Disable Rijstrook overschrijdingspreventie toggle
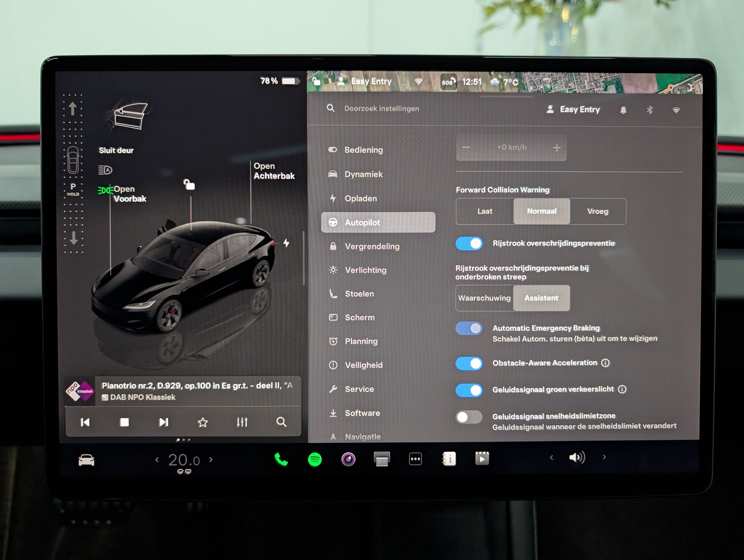 [469, 244]
